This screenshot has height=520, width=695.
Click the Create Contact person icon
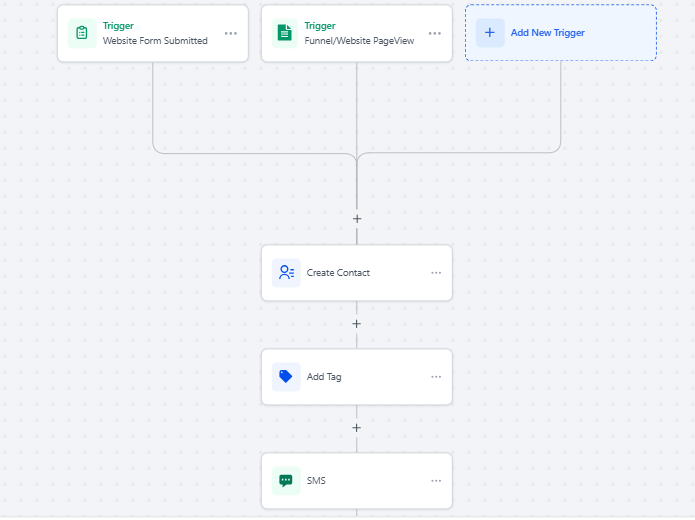(286, 273)
